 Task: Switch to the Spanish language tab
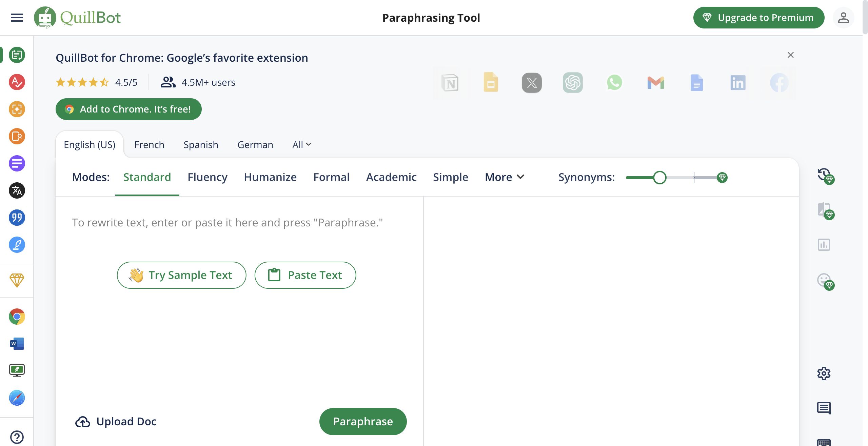tap(201, 145)
